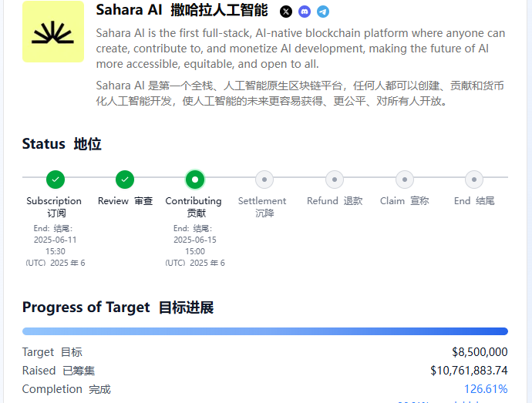This screenshot has width=532, height=403.
Task: Click the $8,500,000 target value
Action: (480, 352)
